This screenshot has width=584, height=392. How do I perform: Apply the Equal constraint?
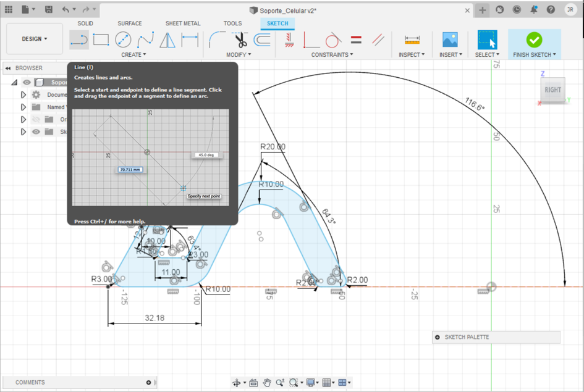coord(356,40)
